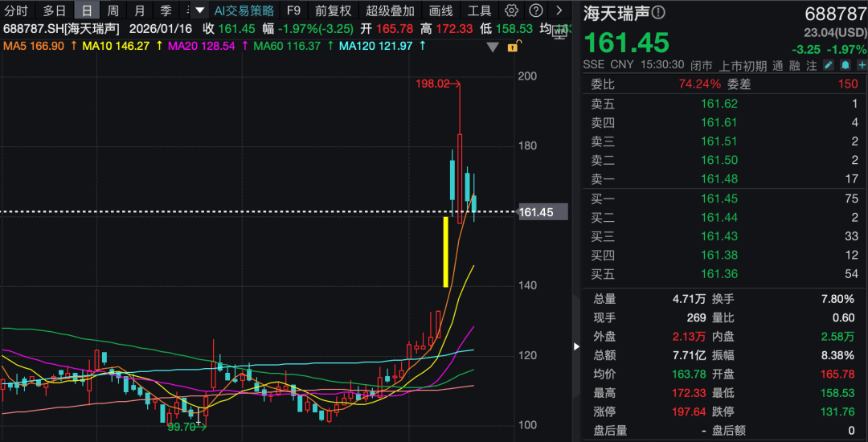Toggle 超级叠加 overlay option
The height and width of the screenshot is (442, 868).
coord(390,10)
